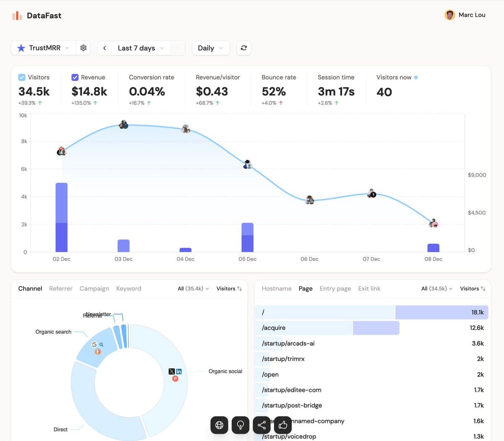Click the avatar marker on 02 Dec
This screenshot has width=504, height=441.
click(61, 151)
